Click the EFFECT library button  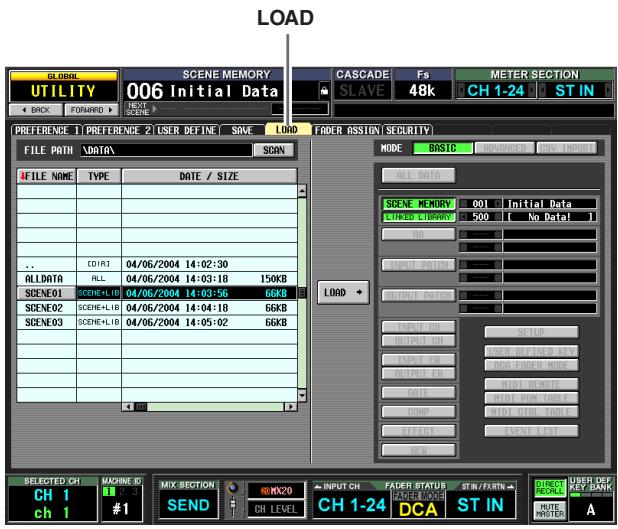[x=418, y=431]
